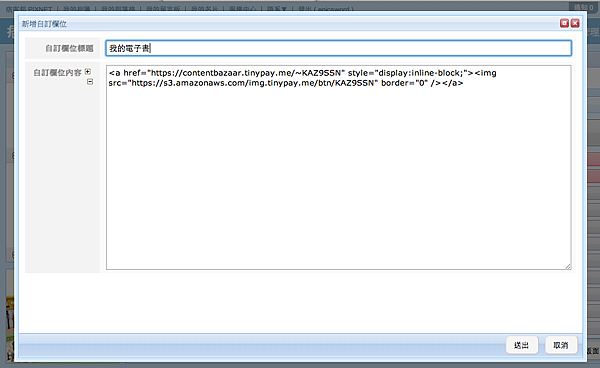Image resolution: width=600 pixels, height=368 pixels.
Task: Shrink content area with minus icon
Action: tap(90, 81)
